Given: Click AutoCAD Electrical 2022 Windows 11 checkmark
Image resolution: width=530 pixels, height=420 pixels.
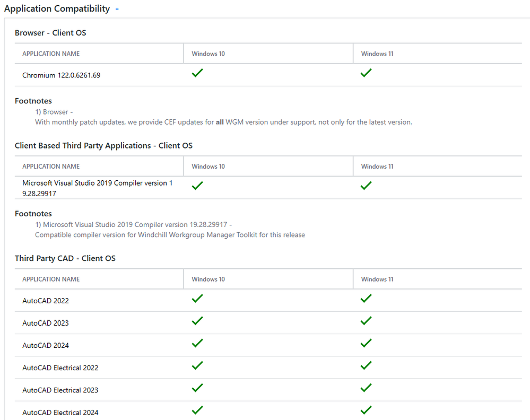Looking at the screenshot, I should pos(366,366).
